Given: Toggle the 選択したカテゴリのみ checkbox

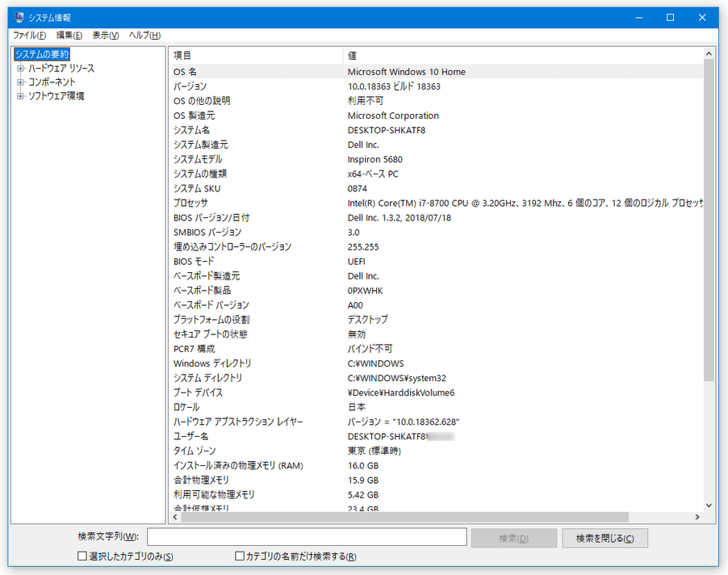Looking at the screenshot, I should pos(82,556).
